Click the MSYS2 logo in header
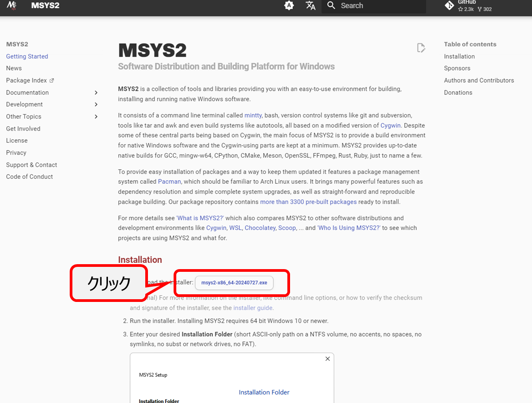Viewport: 532px width, 403px height. (12, 5)
